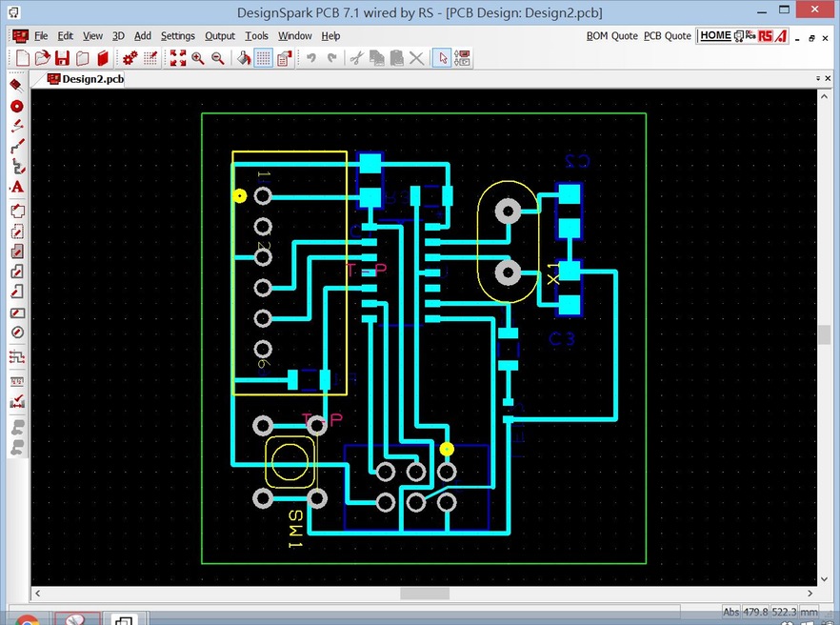Open the Output menu

click(220, 36)
